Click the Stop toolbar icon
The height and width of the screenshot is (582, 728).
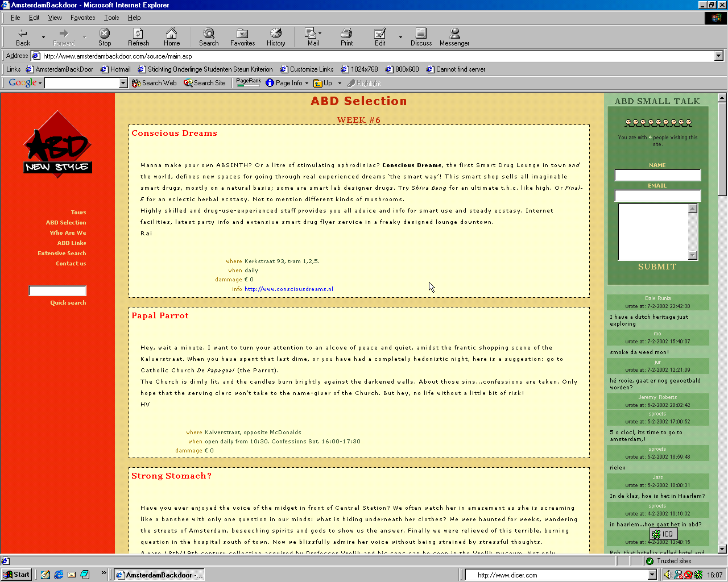(x=105, y=37)
